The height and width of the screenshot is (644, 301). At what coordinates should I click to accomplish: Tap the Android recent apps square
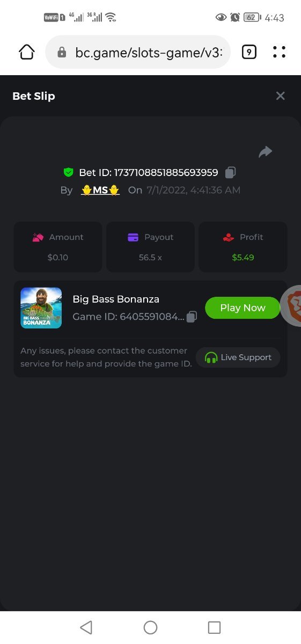click(x=214, y=627)
